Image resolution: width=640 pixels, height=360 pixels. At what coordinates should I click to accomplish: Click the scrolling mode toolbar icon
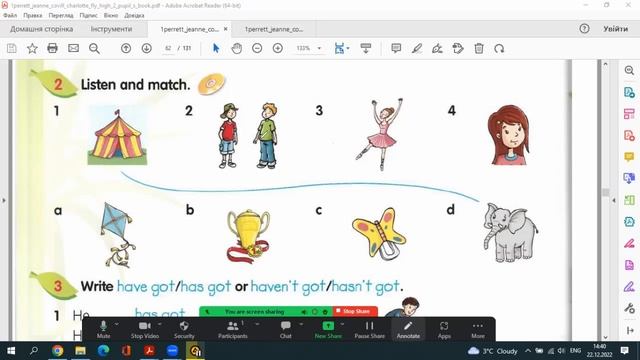pyautogui.click(x=366, y=48)
